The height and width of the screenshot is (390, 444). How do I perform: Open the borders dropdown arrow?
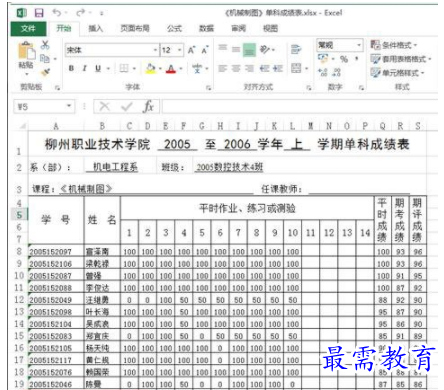coord(134,69)
